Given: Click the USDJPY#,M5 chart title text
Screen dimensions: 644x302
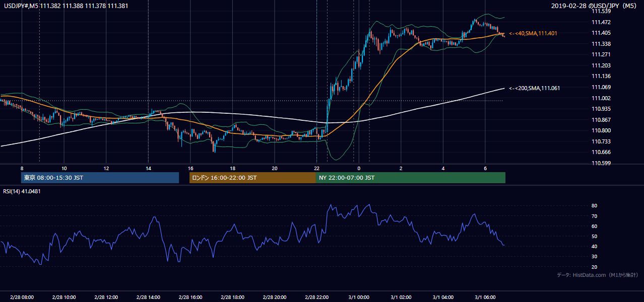Looking at the screenshot, I should (66, 6).
